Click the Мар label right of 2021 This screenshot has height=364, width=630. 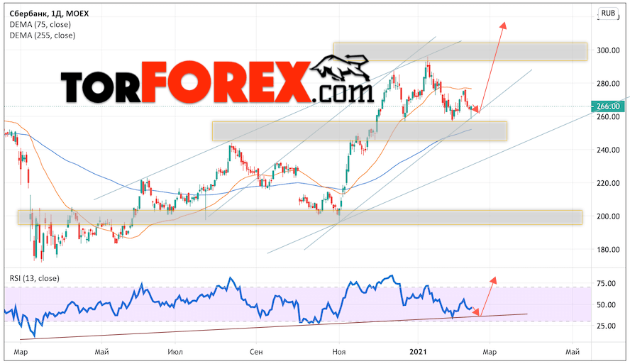[x=490, y=353]
